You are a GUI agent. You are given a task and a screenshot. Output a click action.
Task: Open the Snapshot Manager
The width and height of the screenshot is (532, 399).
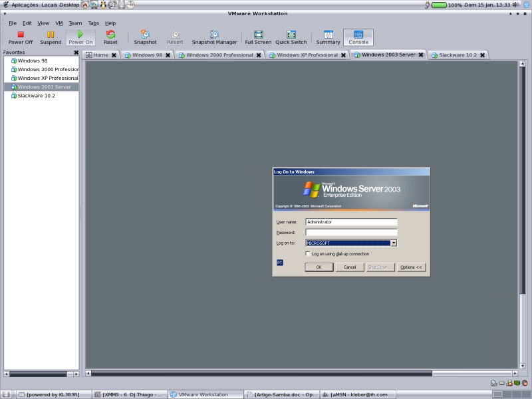[x=214, y=37]
